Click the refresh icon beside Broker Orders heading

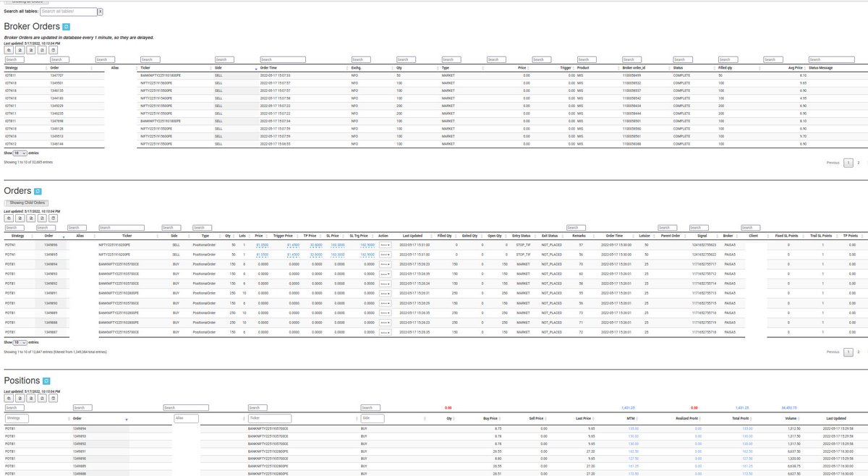pos(66,26)
